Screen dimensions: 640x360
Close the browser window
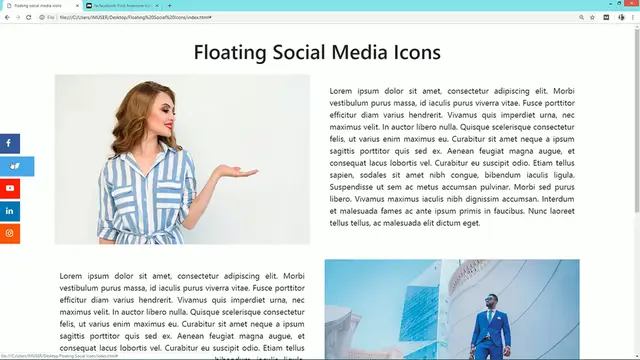click(x=632, y=4)
